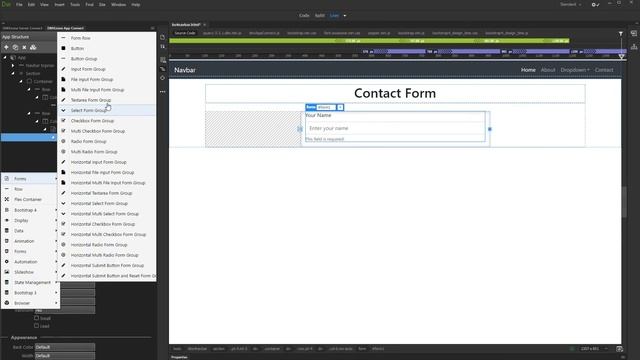The image size is (640, 360).
Task: Click Home in the page navbar
Action: (528, 70)
